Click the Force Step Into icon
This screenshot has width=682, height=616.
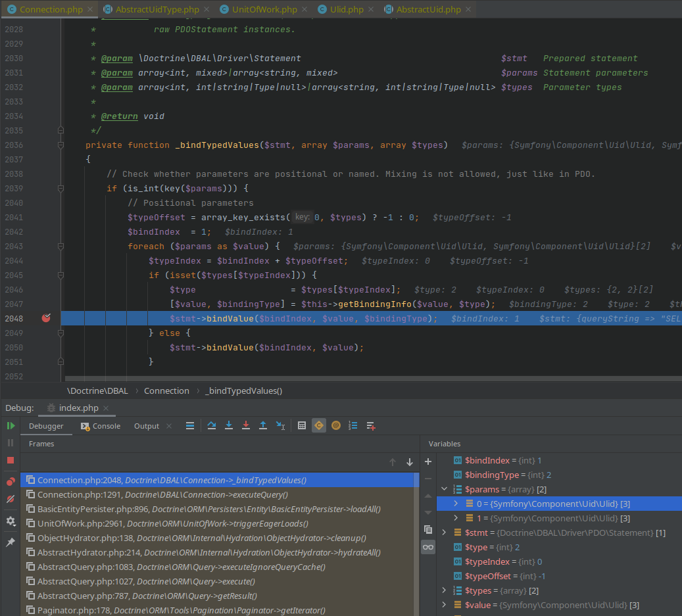(x=246, y=425)
